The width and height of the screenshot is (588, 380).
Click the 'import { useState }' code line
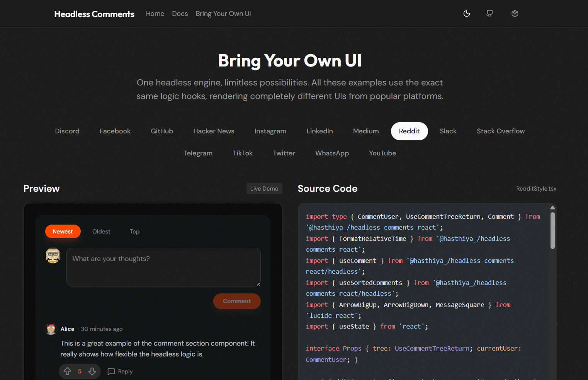click(367, 327)
